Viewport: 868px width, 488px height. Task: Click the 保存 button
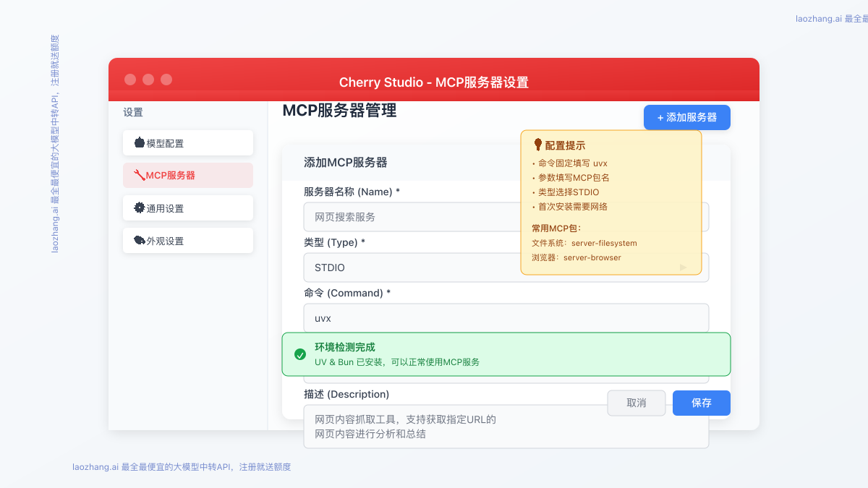(702, 403)
